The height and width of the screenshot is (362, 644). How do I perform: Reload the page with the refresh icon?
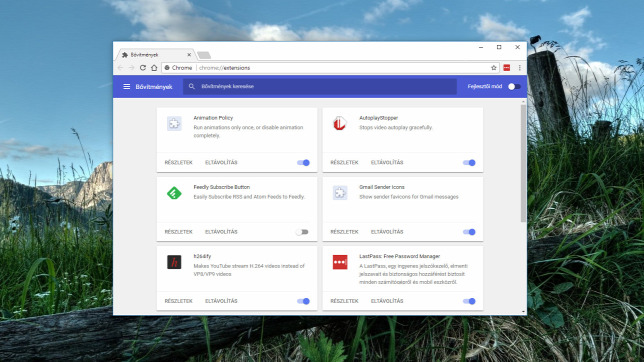pos(143,68)
